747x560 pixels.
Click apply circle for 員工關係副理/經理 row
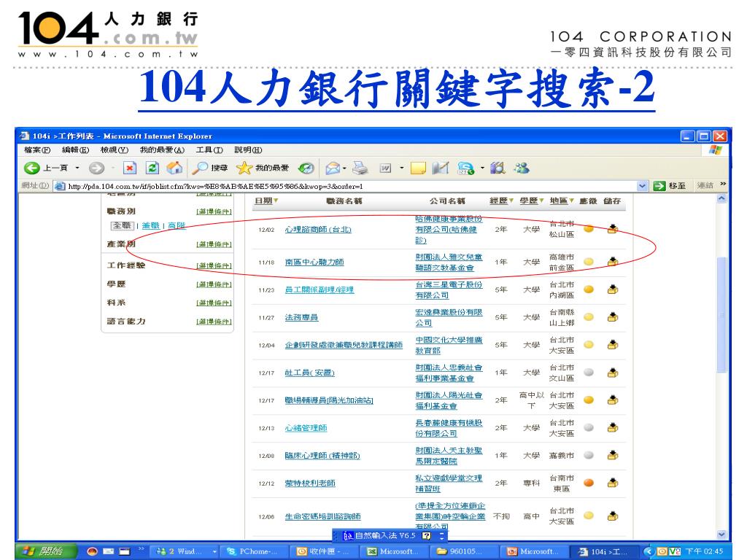click(589, 289)
